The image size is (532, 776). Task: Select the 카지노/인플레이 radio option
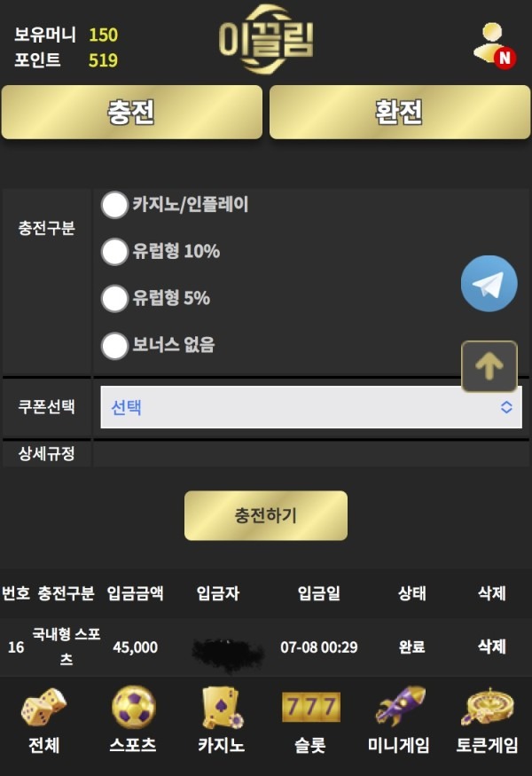pyautogui.click(x=114, y=205)
